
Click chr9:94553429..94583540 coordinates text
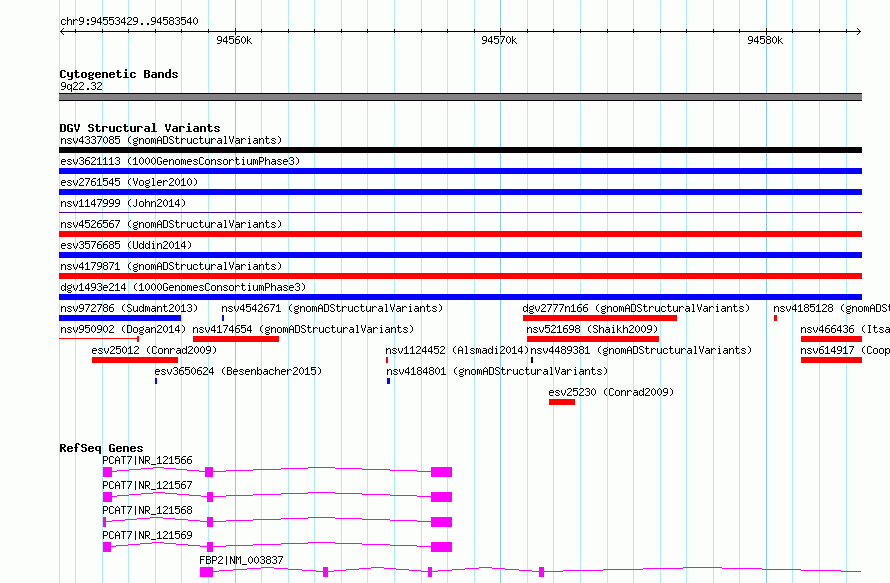coord(129,22)
